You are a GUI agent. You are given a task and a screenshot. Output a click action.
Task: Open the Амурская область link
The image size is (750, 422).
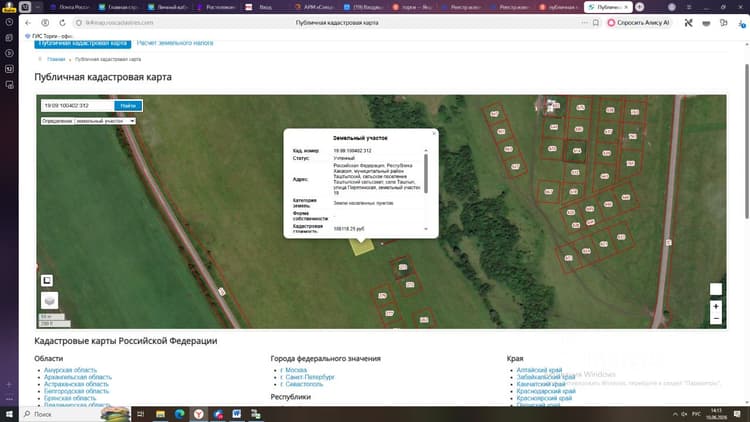(x=70, y=370)
